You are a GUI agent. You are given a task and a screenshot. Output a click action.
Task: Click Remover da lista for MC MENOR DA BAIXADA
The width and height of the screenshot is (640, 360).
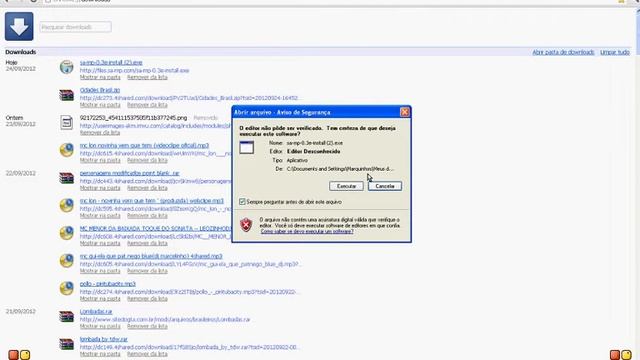point(147,243)
